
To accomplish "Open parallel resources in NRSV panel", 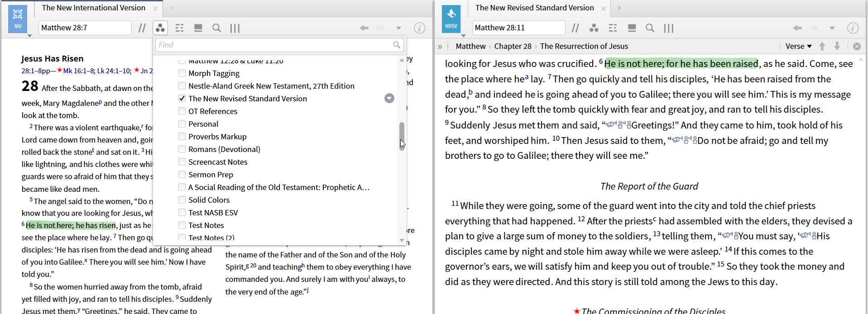I will pyautogui.click(x=575, y=28).
